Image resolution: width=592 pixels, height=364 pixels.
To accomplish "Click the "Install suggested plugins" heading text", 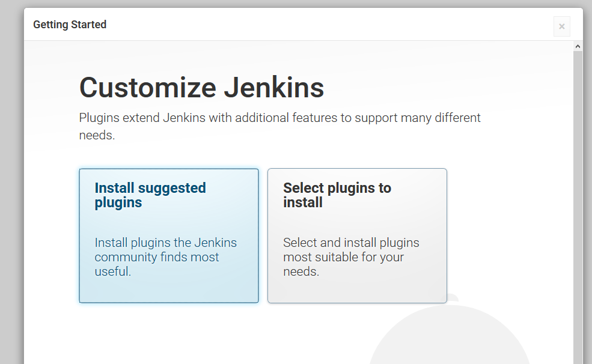I will coord(150,195).
